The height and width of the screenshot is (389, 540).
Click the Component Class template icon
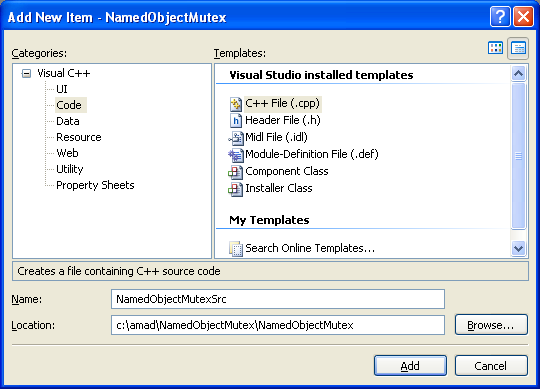point(236,171)
